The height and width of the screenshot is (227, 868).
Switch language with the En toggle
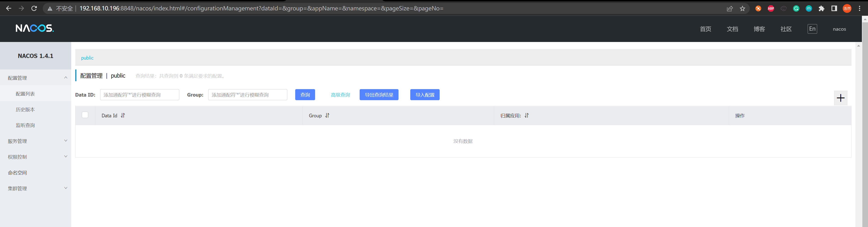(x=812, y=29)
